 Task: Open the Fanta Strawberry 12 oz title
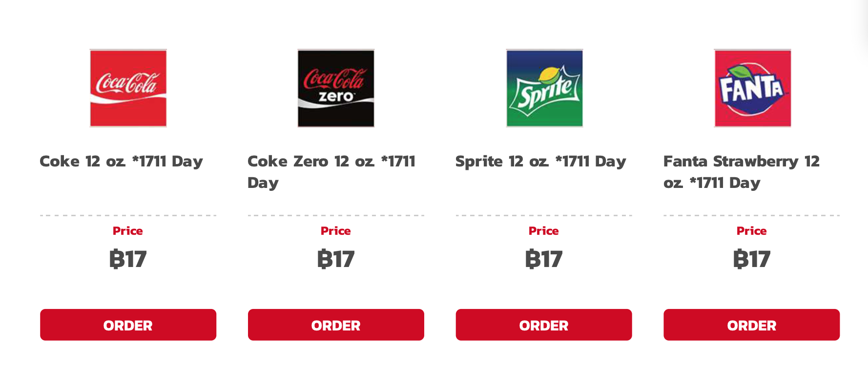tap(742, 172)
